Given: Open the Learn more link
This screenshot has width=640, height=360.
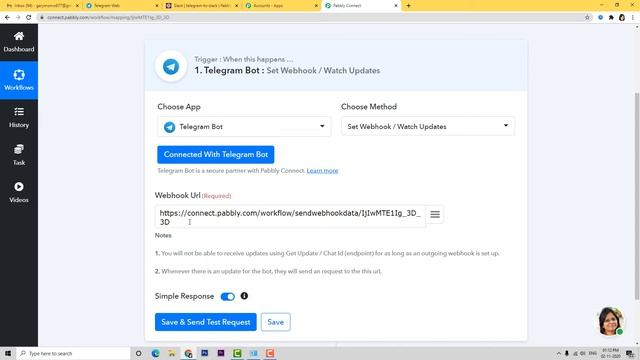Looking at the screenshot, I should tap(322, 171).
